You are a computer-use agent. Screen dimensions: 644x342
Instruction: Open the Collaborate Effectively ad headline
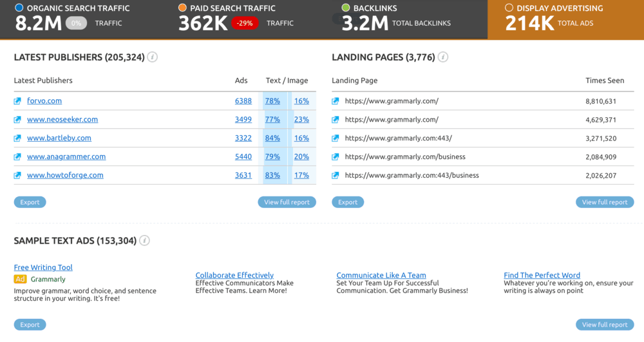click(234, 275)
